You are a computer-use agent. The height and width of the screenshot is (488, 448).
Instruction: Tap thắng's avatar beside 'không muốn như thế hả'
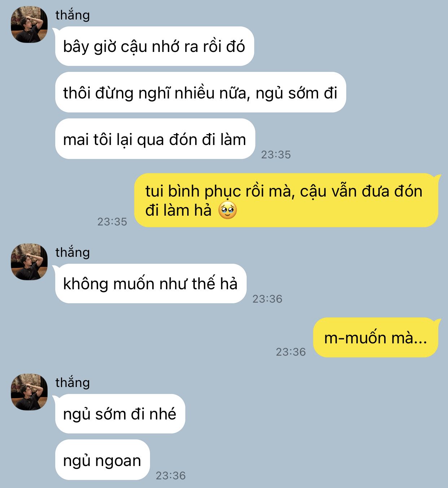click(29, 262)
